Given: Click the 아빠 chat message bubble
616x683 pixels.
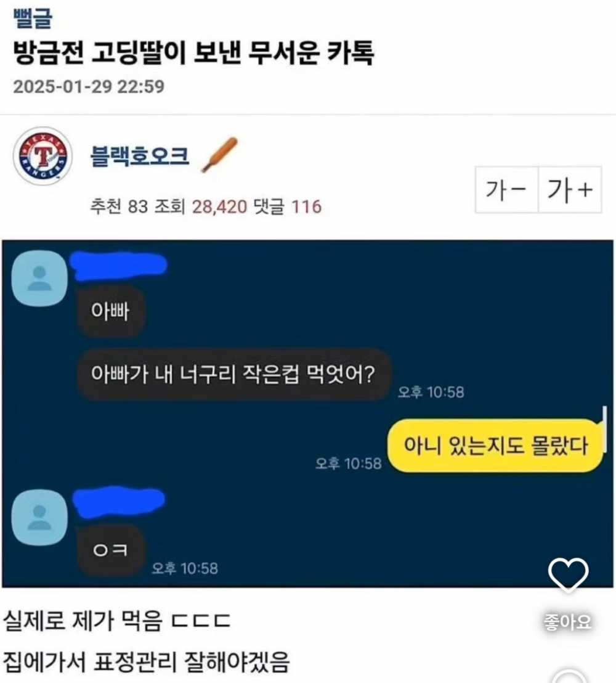Looking at the screenshot, I should (x=111, y=311).
